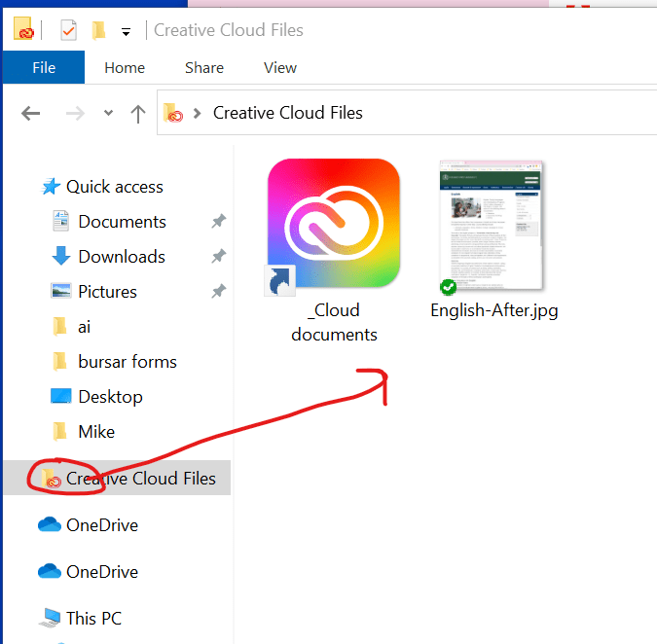Switch to the View ribbon tab
The image size is (657, 644).
(x=280, y=67)
